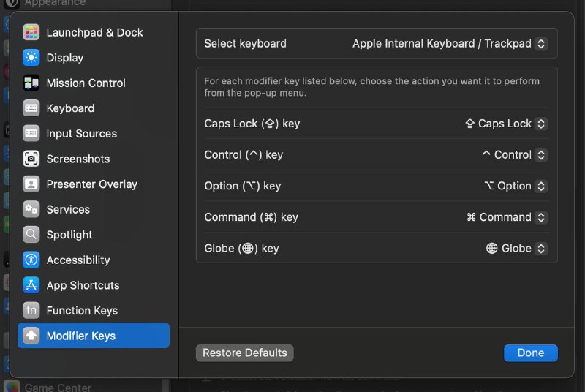
Task: Click the Spotlight magnifier icon
Action: tap(31, 235)
